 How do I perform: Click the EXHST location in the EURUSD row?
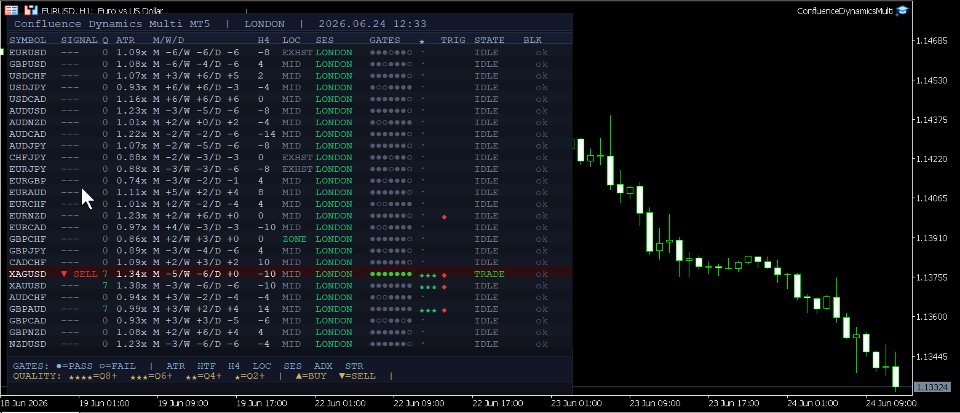click(x=298, y=53)
